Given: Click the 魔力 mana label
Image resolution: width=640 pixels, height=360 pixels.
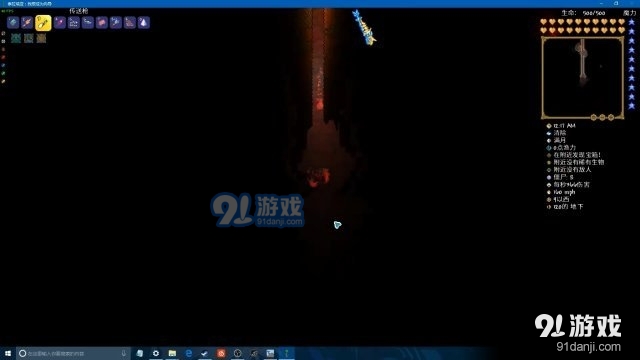Looking at the screenshot, I should tap(630, 13).
